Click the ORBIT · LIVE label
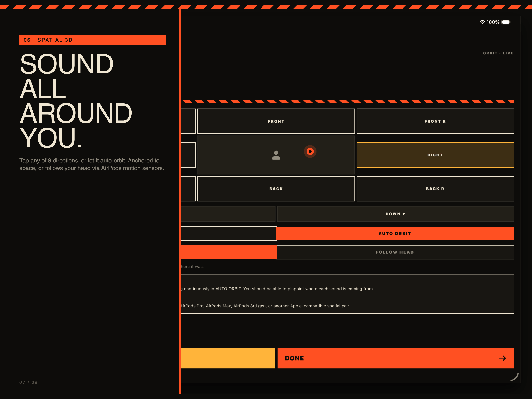Image resolution: width=532 pixels, height=399 pixels. 498,53
